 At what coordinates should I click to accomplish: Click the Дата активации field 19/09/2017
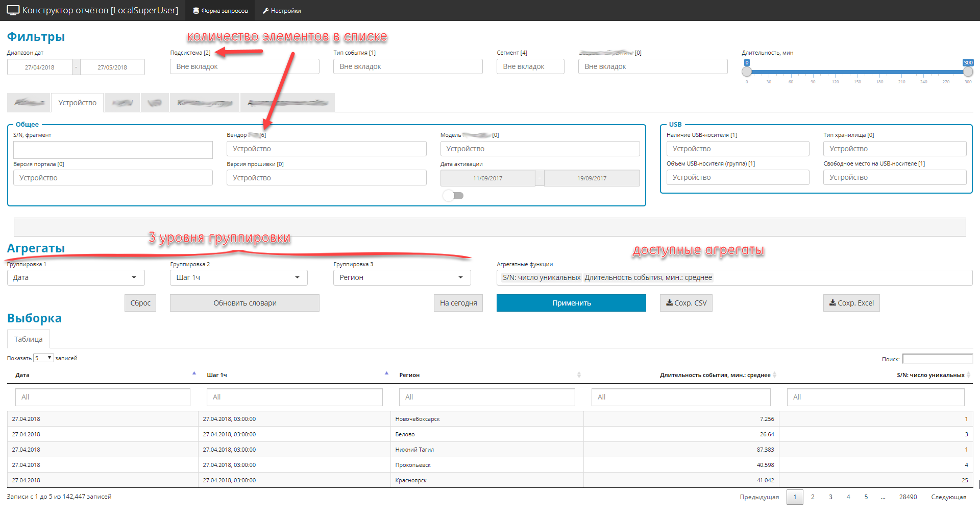point(592,178)
